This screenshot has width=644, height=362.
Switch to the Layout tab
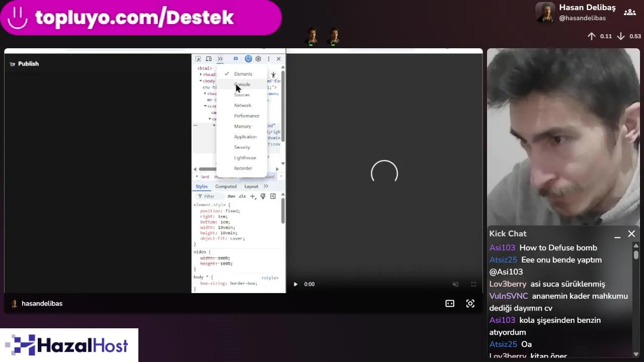[251, 187]
